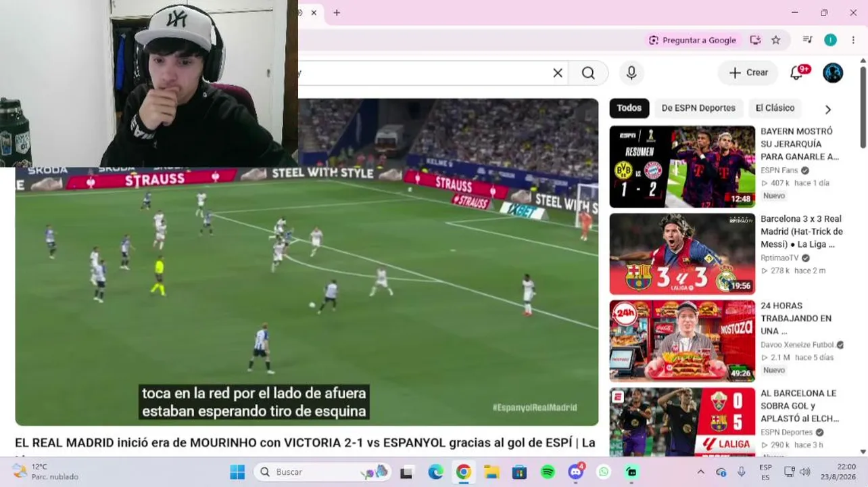Change ESP keyboard language indicator
This screenshot has width=868, height=487.
point(765,472)
